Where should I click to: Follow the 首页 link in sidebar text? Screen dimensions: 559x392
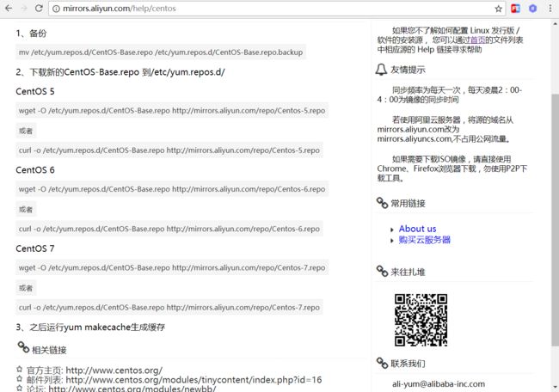tap(477, 40)
